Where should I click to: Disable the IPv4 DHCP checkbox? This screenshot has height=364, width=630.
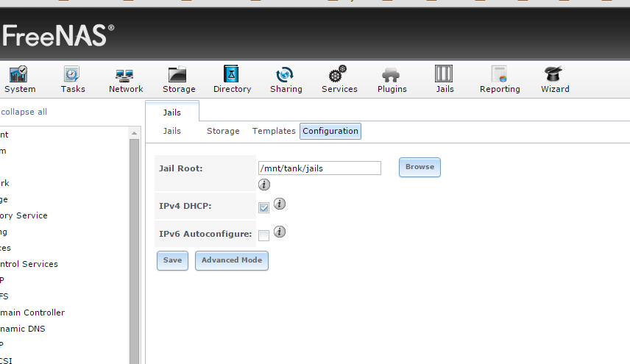point(264,207)
